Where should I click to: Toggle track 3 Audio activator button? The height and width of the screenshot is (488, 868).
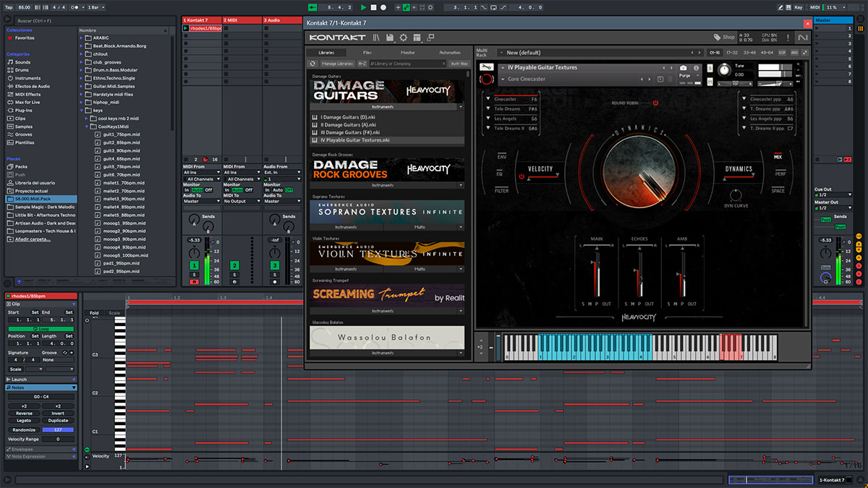click(275, 266)
